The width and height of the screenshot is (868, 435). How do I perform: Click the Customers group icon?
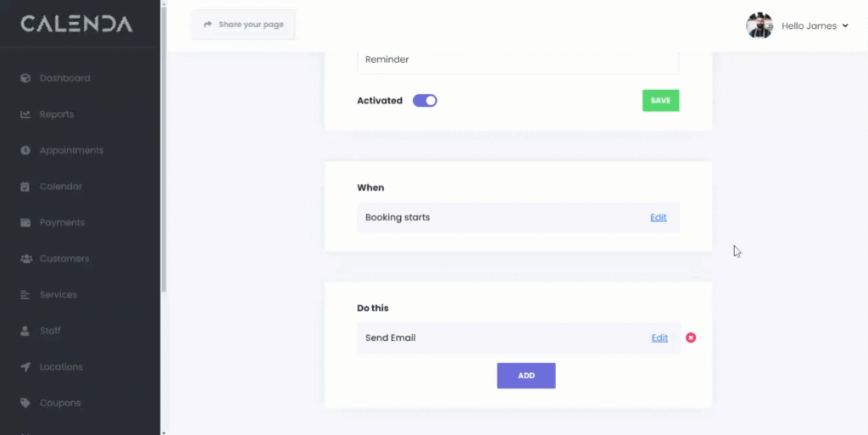click(x=25, y=259)
